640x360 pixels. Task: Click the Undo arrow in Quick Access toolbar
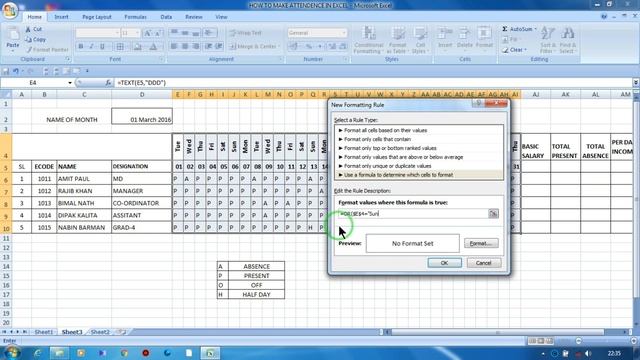(x=16, y=71)
